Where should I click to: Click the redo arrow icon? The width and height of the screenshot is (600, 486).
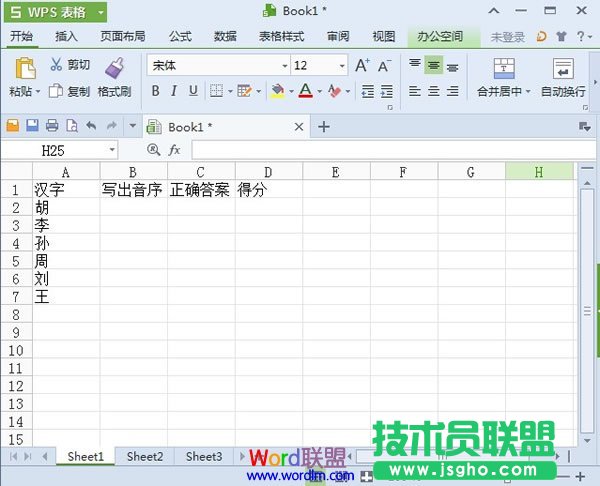[111, 126]
